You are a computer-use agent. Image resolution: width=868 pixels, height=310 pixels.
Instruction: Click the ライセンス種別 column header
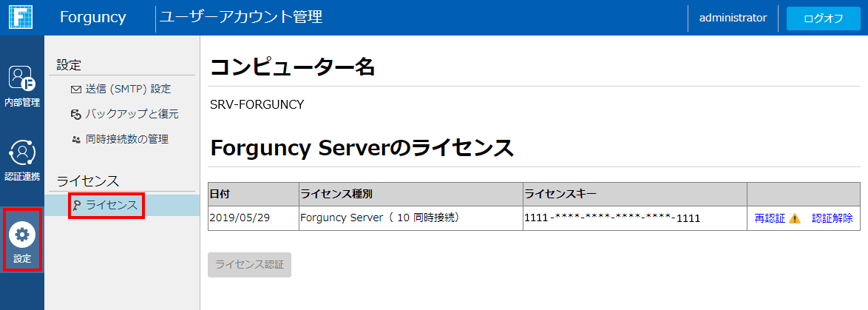click(411, 195)
